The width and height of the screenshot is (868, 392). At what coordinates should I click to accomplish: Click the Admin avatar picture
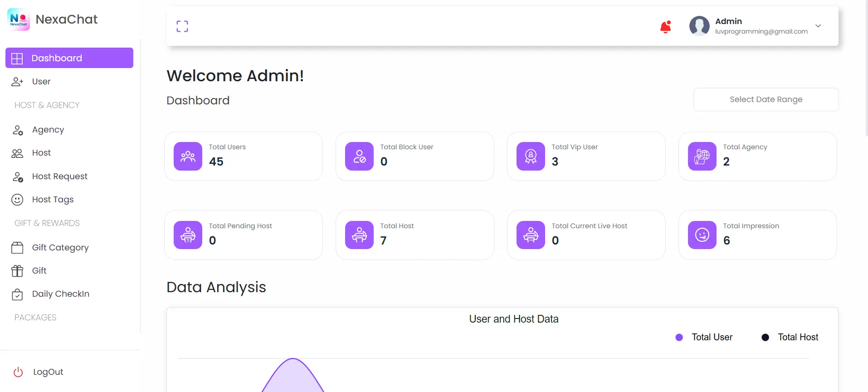[x=699, y=26]
